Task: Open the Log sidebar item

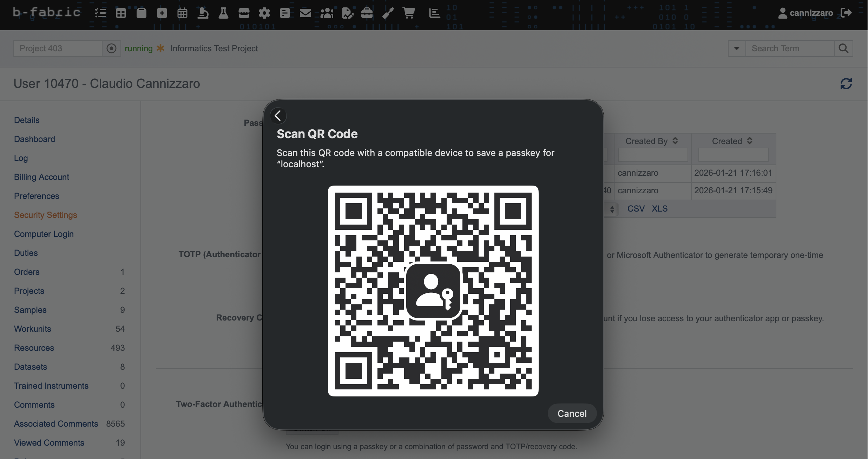Action: point(21,158)
